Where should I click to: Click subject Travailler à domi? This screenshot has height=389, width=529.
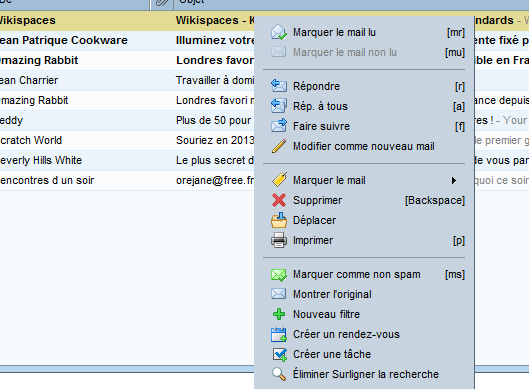pos(215,80)
